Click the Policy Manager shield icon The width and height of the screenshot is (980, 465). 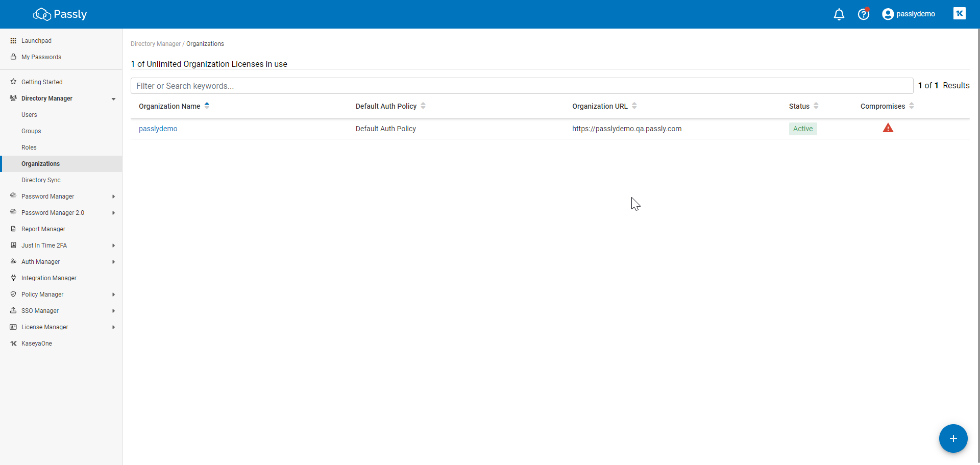tap(13, 294)
